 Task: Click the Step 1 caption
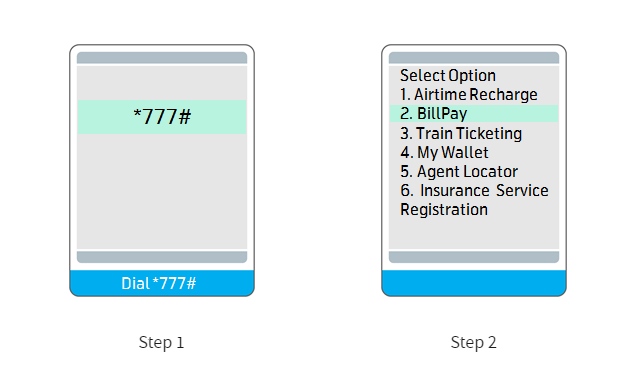(x=161, y=343)
